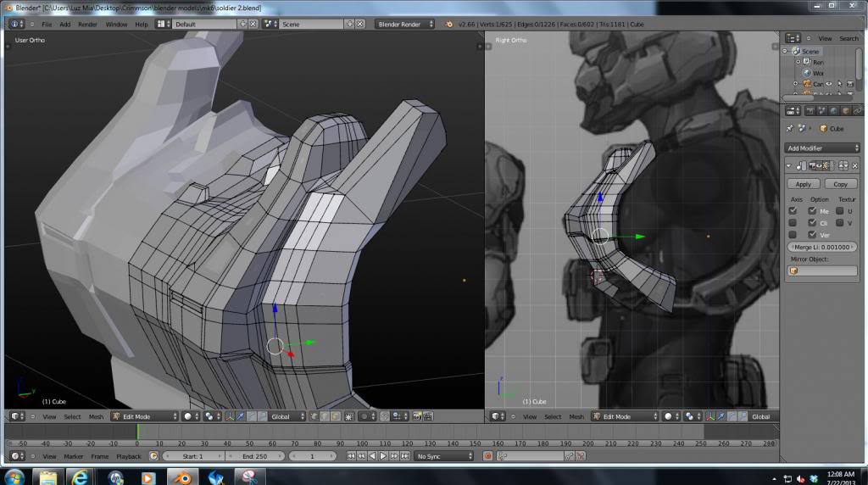Open left viewport Global orientation dropdown
Screen dimensions: 868x485
[x=287, y=416]
